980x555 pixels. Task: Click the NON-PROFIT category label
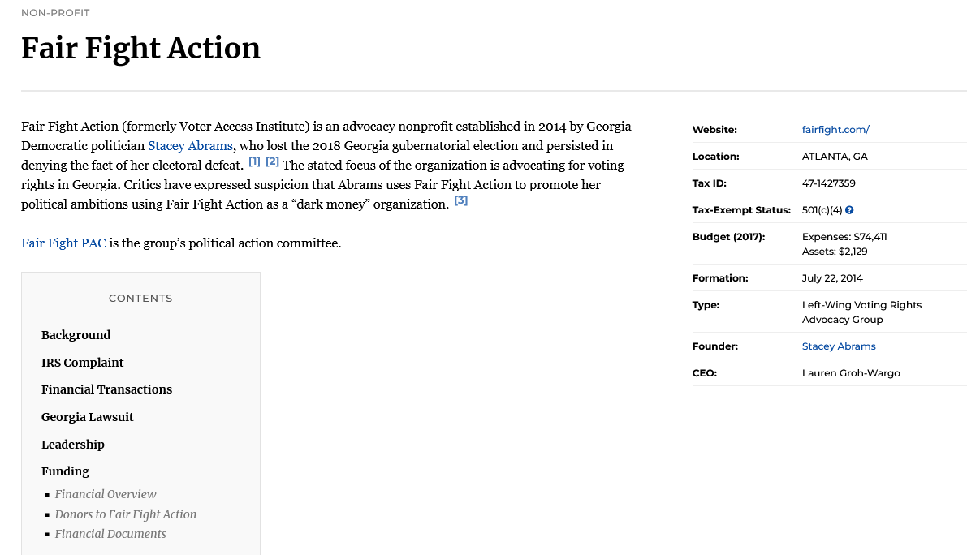pyautogui.click(x=55, y=13)
